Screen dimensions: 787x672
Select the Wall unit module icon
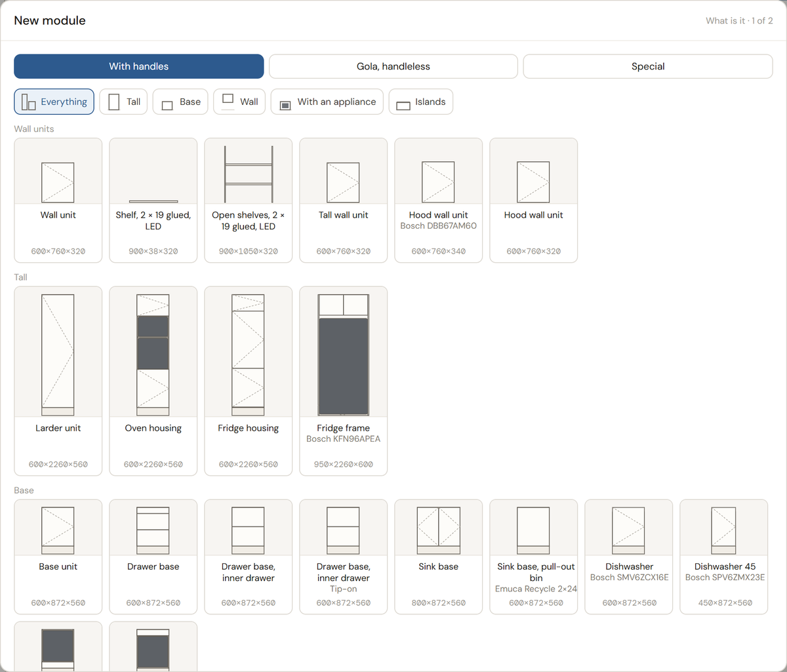(x=58, y=182)
